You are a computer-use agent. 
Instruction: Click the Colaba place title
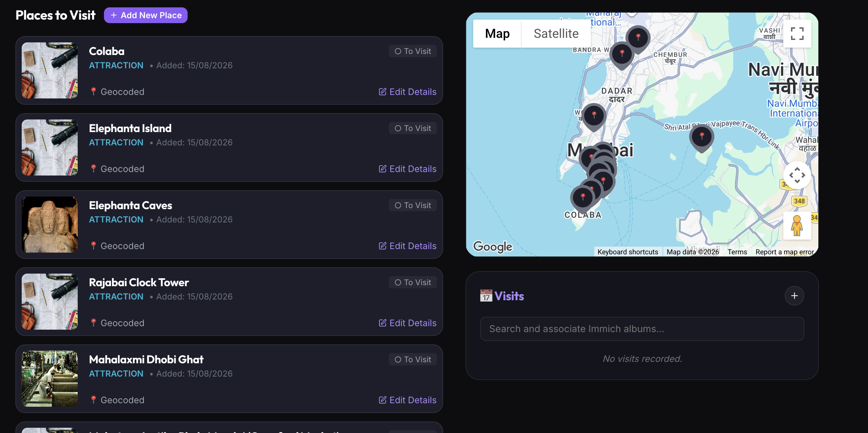pyautogui.click(x=107, y=51)
